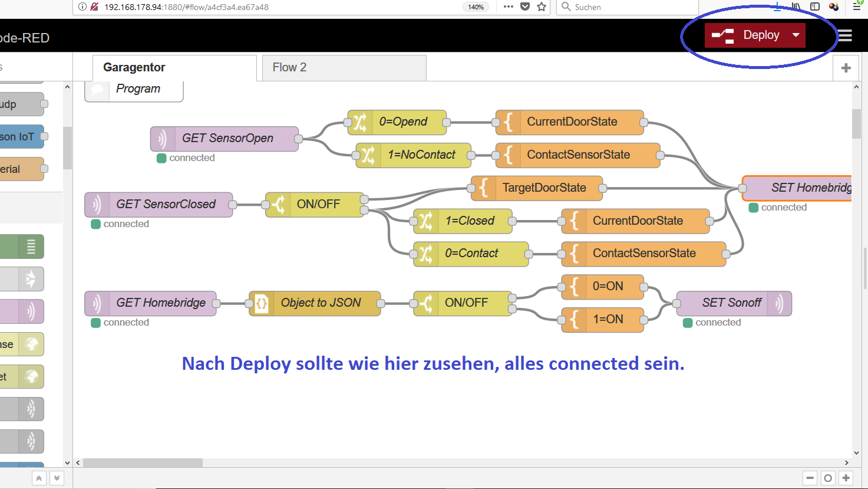Add a new flow with plus button
The height and width of the screenshot is (489, 868).
(846, 68)
